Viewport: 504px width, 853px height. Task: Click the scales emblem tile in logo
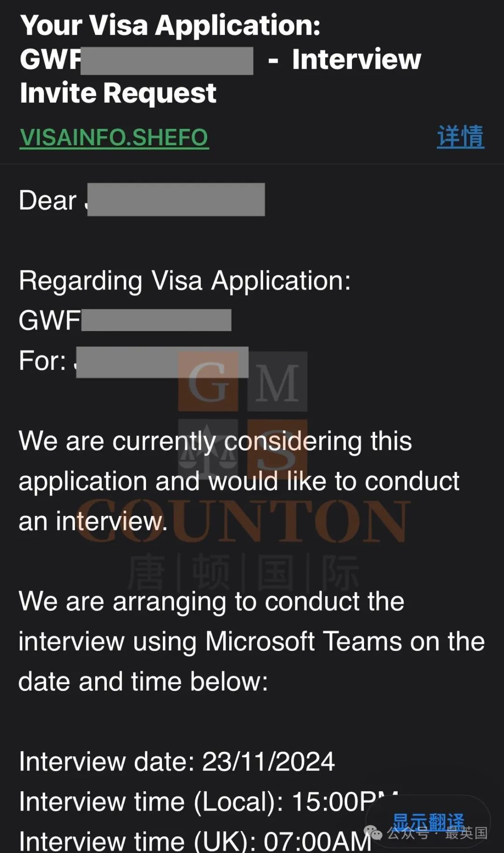point(208,449)
